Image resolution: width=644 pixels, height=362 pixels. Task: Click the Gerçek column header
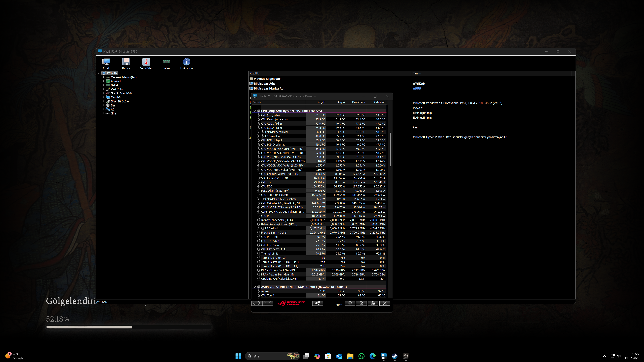point(316,102)
